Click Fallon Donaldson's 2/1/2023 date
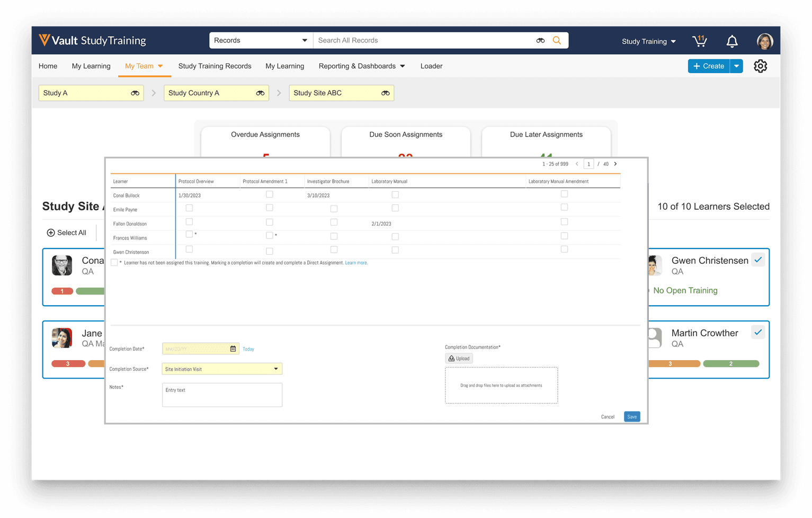The height and width of the screenshot is (518, 812). coord(381,224)
